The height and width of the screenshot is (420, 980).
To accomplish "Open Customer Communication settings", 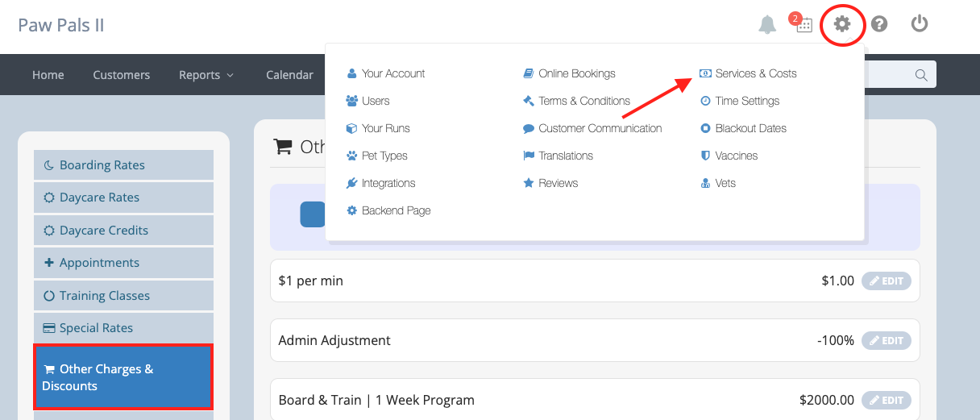I will coord(592,128).
